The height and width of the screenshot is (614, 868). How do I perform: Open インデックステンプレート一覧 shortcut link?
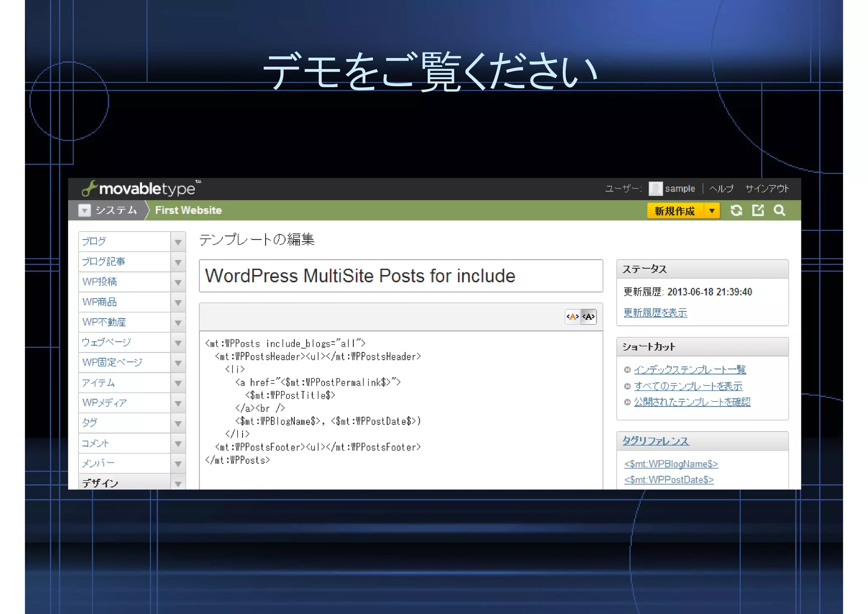click(x=690, y=370)
